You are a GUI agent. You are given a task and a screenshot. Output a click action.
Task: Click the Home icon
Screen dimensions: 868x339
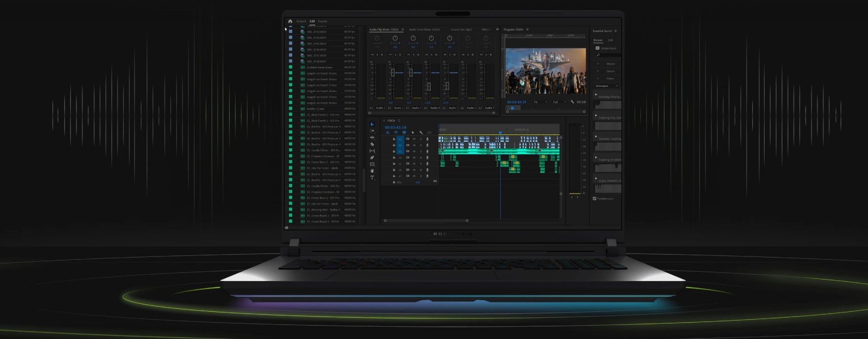(290, 21)
